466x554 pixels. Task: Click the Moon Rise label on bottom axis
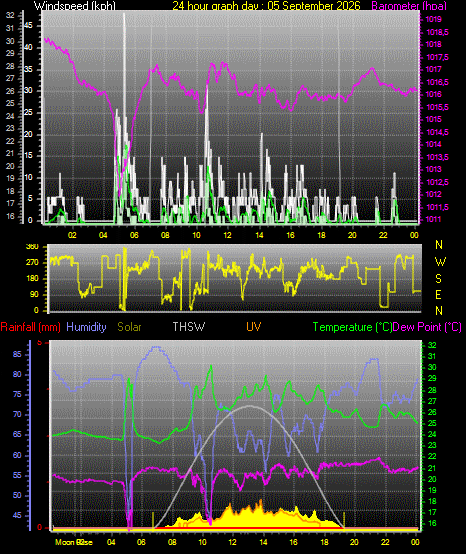[x=74, y=542]
